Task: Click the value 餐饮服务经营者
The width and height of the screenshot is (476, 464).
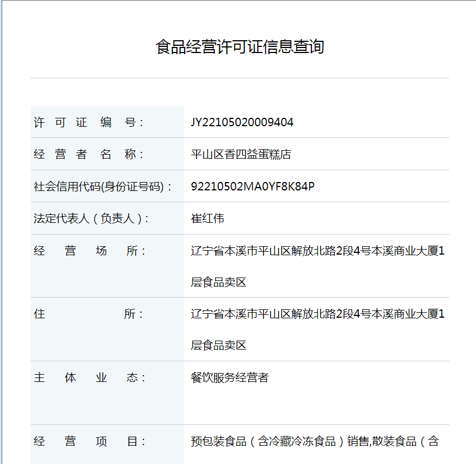Action: pos(230,378)
